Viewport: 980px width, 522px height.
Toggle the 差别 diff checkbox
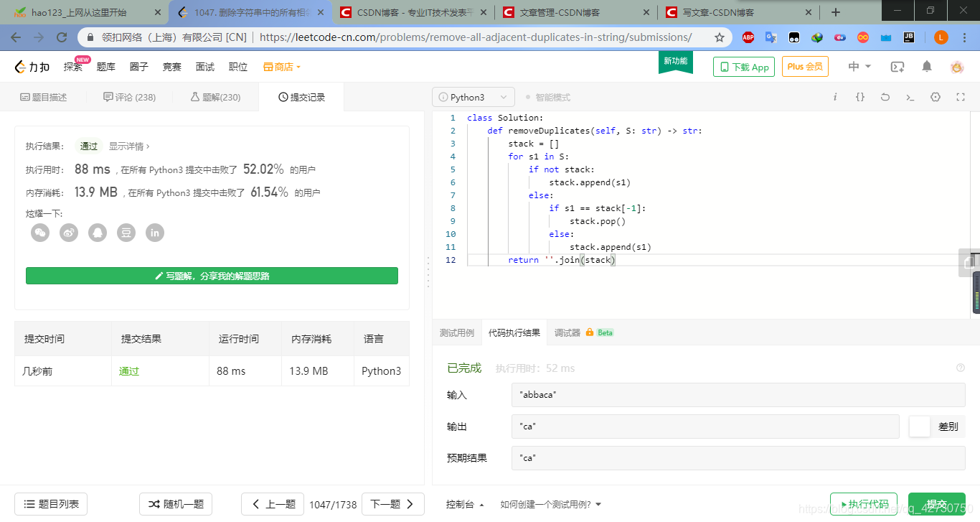pyautogui.click(x=920, y=427)
